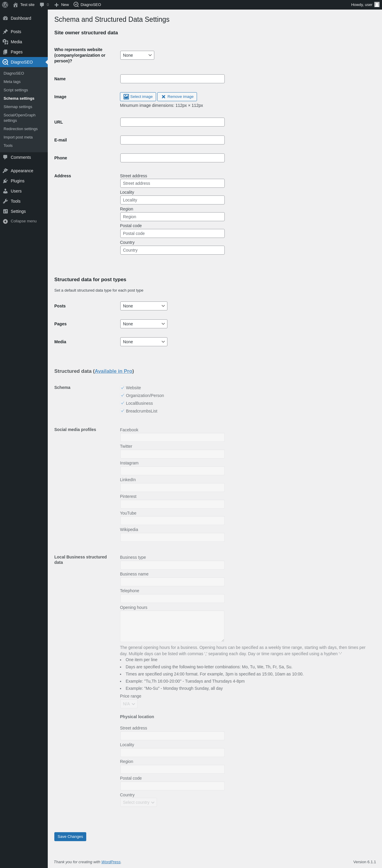Expand the Media structured data dropdown
382x868 pixels.
tap(144, 342)
